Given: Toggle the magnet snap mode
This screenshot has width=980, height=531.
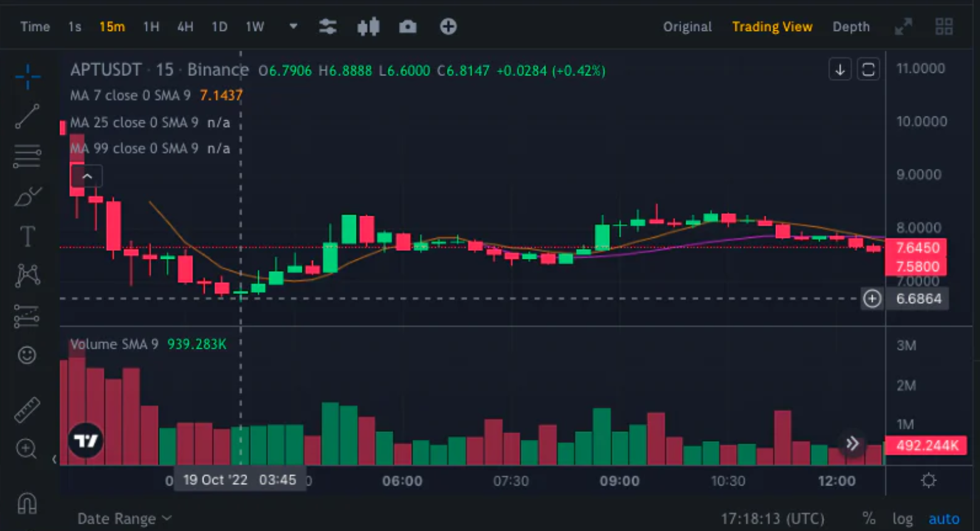Looking at the screenshot, I should [27, 503].
